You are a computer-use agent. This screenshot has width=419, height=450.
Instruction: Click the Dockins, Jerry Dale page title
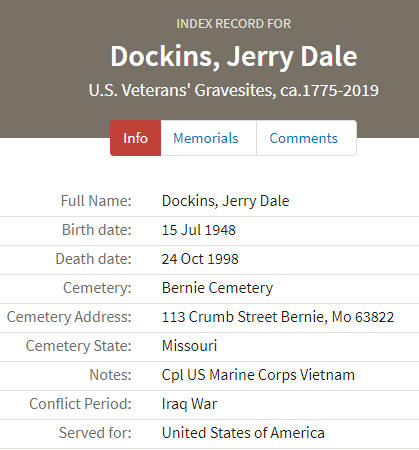click(234, 56)
